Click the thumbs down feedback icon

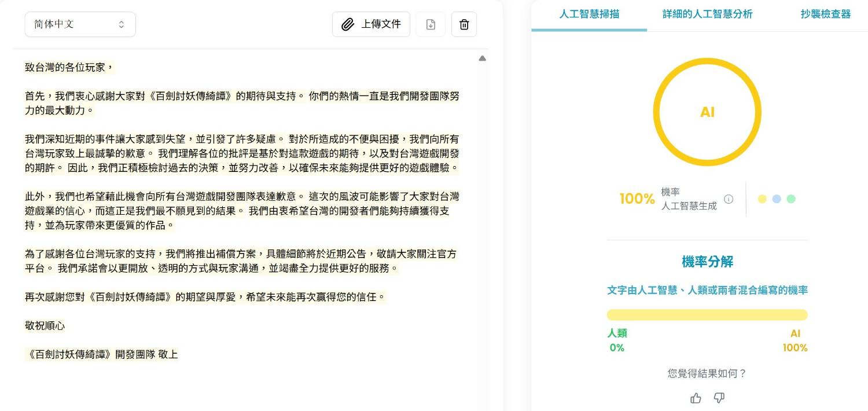tap(719, 398)
